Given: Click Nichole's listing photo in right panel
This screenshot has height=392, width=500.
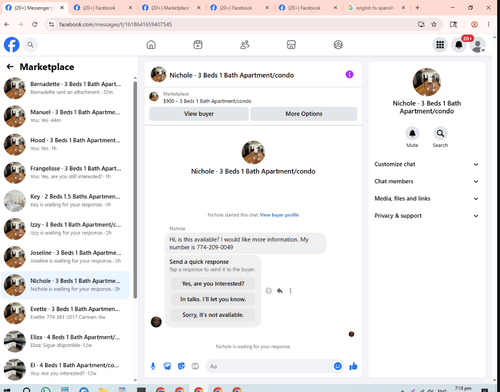Looking at the screenshot, I should pos(427,82).
